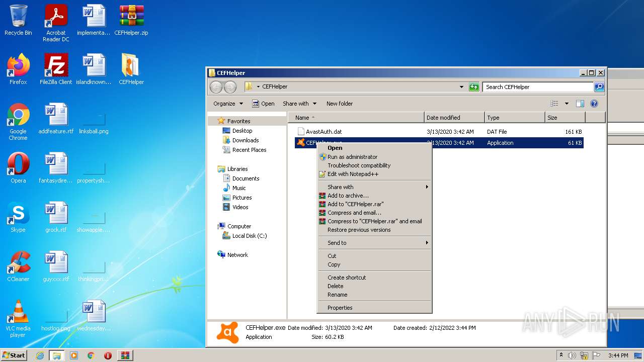Choose Copy in the context menu
This screenshot has width=644, height=362.
click(374, 264)
